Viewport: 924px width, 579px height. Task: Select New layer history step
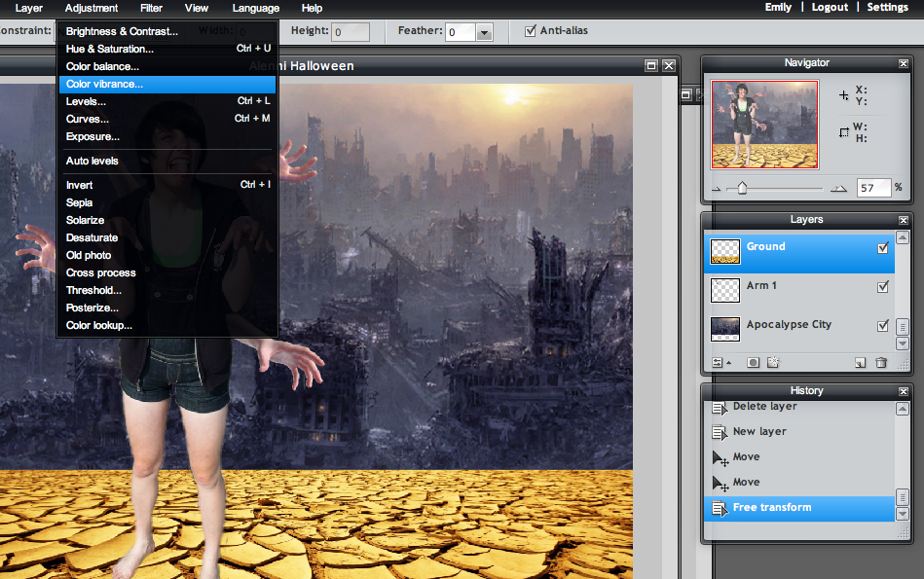click(799, 432)
